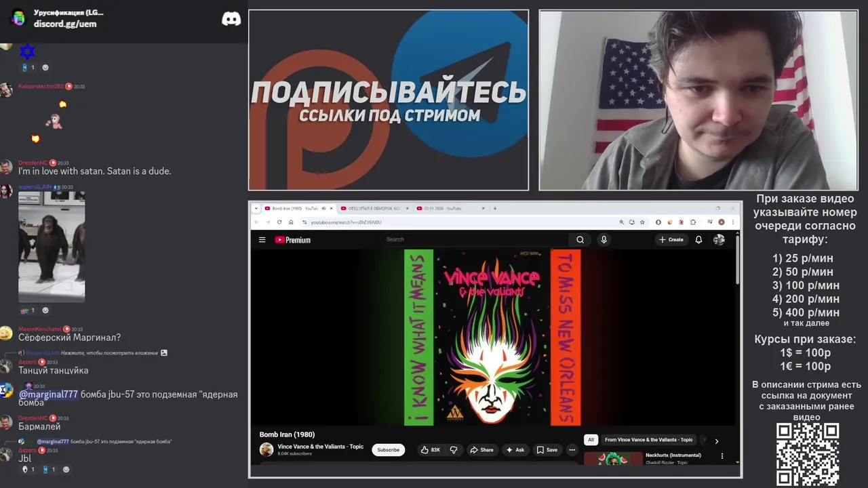
Task: Open the YouTube account avatar menu
Action: pos(719,239)
